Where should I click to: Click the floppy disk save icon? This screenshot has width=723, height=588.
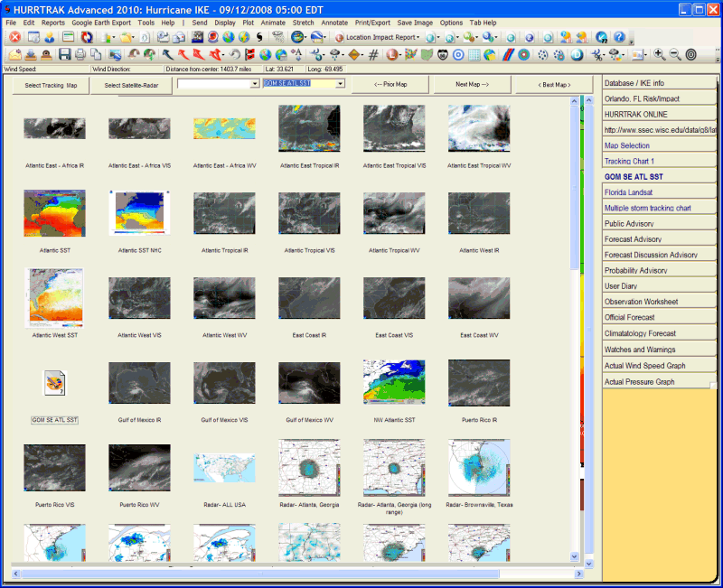click(65, 55)
